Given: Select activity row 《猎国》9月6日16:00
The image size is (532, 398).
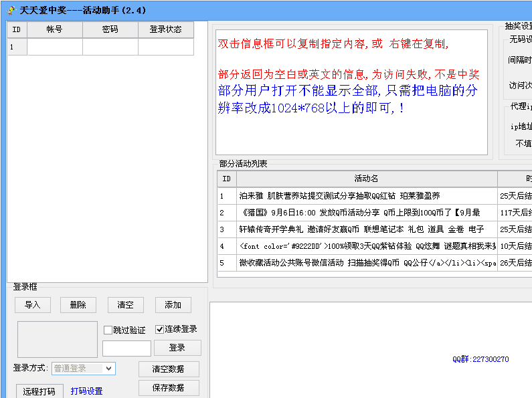Looking at the screenshot, I should [367, 213].
